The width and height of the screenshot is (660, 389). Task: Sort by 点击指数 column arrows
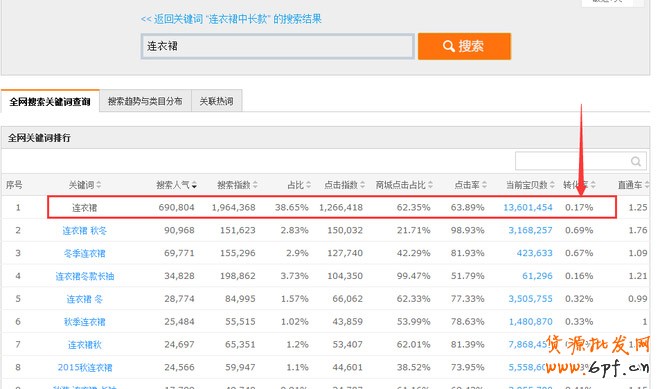tap(362, 185)
